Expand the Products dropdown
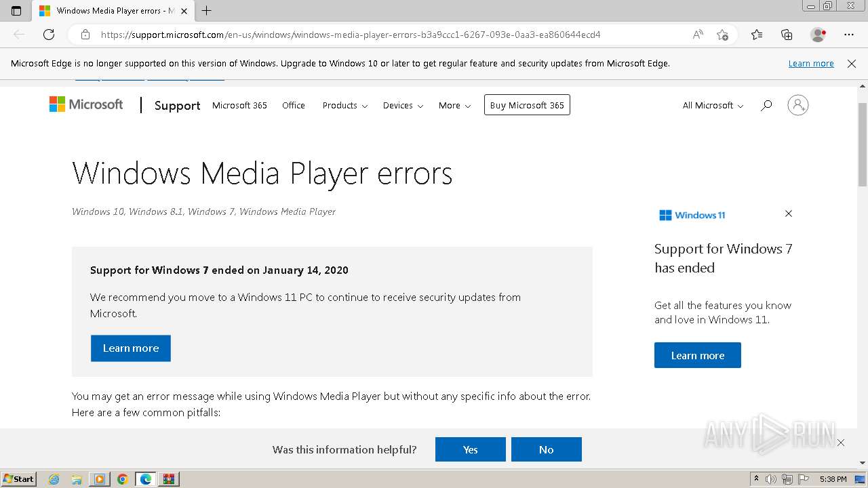 point(345,105)
